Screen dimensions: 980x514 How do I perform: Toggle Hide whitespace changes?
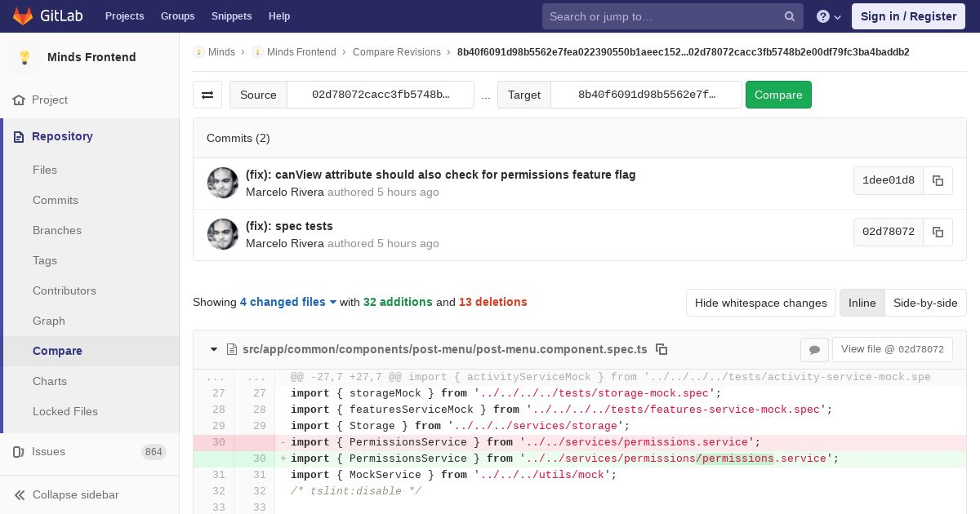point(760,303)
